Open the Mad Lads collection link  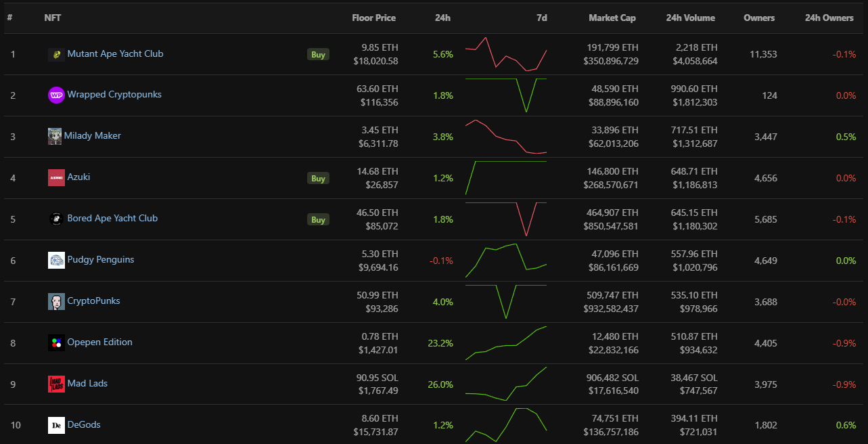pyautogui.click(x=87, y=383)
